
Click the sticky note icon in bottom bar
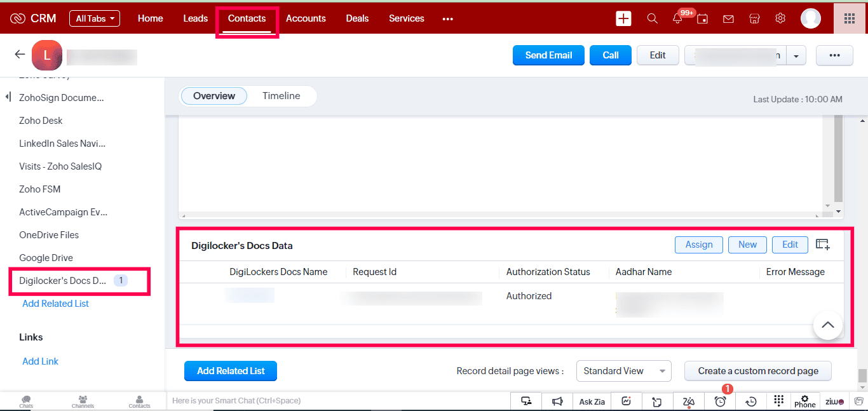(x=658, y=401)
